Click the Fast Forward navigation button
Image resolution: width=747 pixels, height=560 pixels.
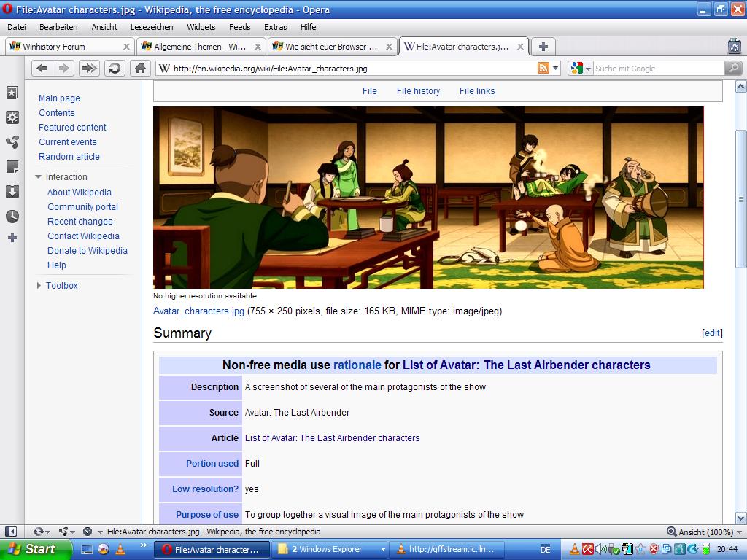click(x=89, y=68)
